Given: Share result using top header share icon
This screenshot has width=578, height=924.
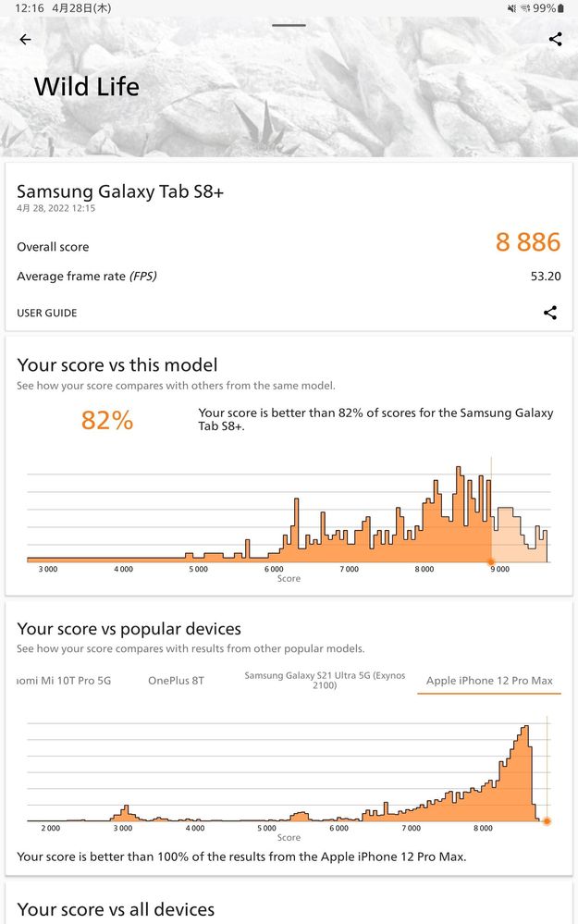Looking at the screenshot, I should coord(555,40).
